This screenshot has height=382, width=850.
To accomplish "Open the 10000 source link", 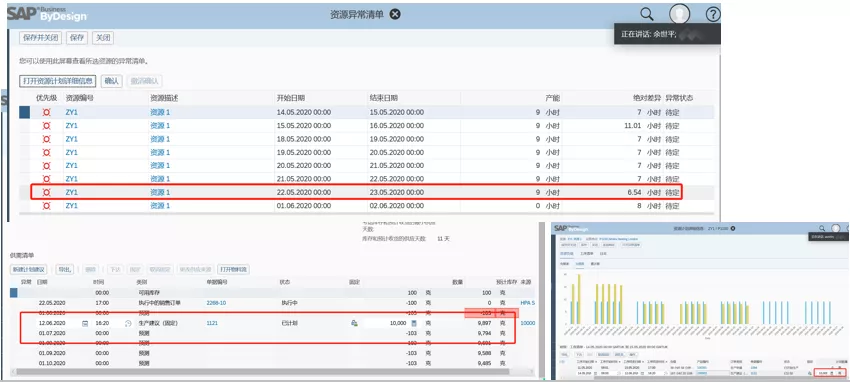I will 527,323.
